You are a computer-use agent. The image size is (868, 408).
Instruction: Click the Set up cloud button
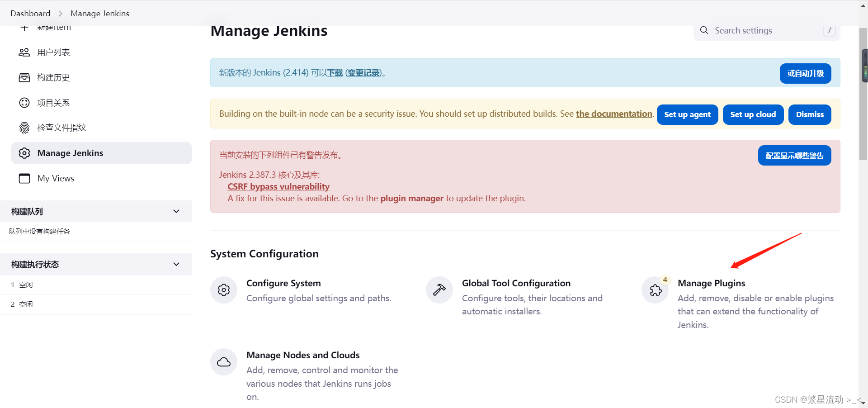click(753, 114)
